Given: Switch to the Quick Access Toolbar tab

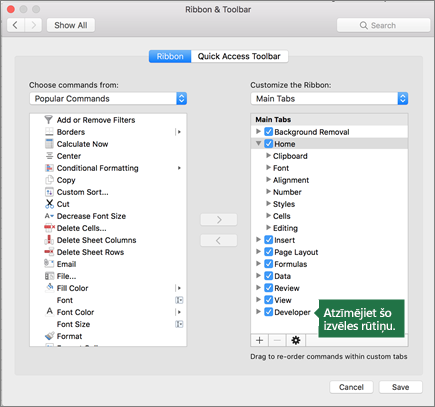Looking at the screenshot, I should [x=239, y=56].
